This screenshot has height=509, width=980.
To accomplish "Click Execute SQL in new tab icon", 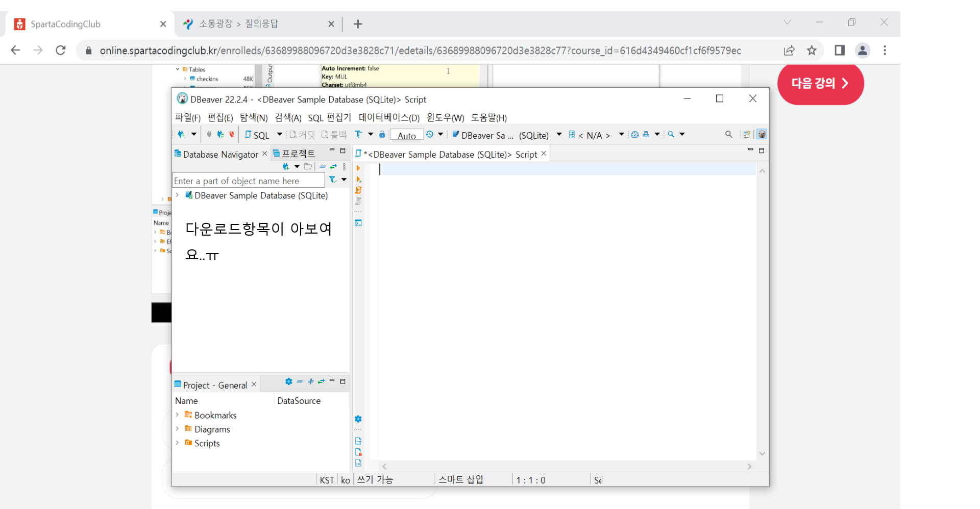I will (358, 179).
